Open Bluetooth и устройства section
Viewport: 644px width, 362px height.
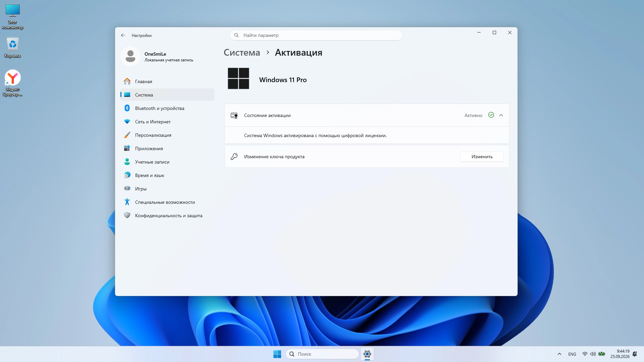[167, 108]
